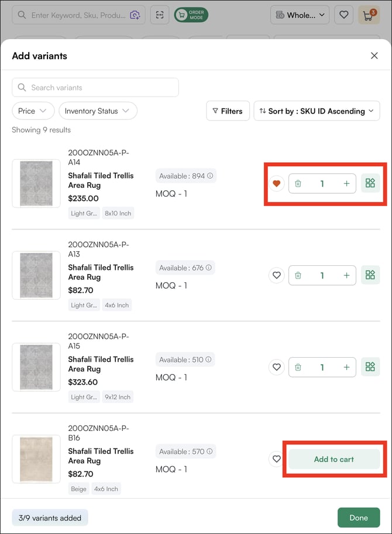Click the barcode scanner icon
Image resolution: width=392 pixels, height=534 pixels.
click(160, 15)
